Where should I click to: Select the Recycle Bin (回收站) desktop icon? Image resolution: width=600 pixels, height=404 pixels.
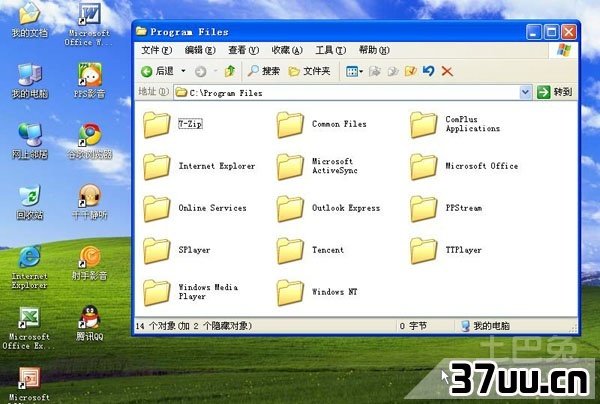tap(29, 202)
